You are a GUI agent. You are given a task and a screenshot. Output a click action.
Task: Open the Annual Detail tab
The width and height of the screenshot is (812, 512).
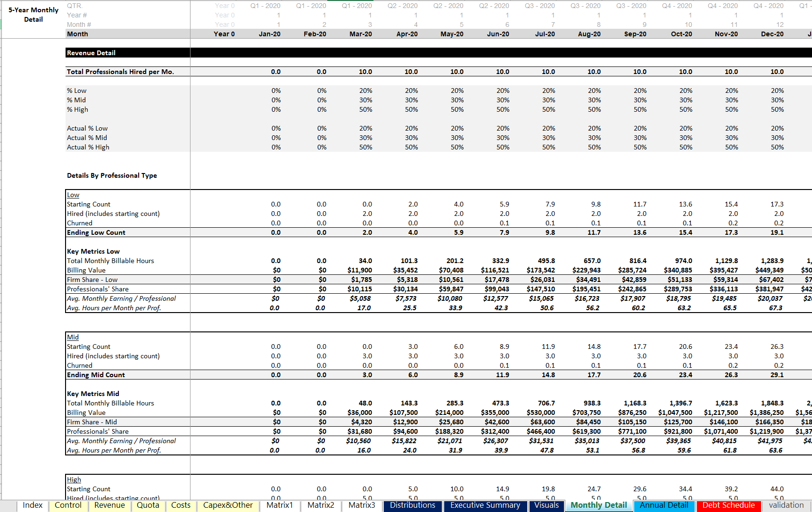[x=664, y=505]
